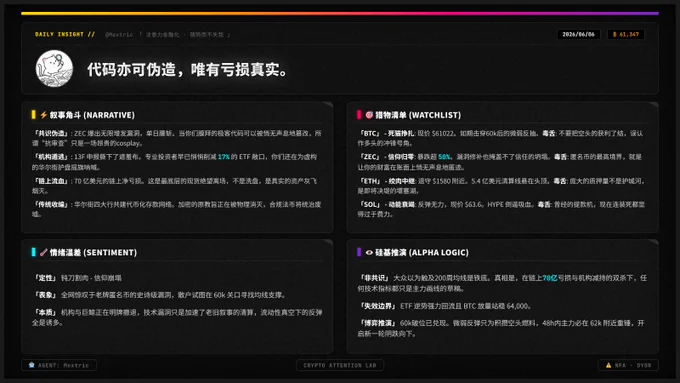Click the purple marker bar beside ALPHA LOGIC
The height and width of the screenshot is (383, 680).
pyautogui.click(x=359, y=252)
